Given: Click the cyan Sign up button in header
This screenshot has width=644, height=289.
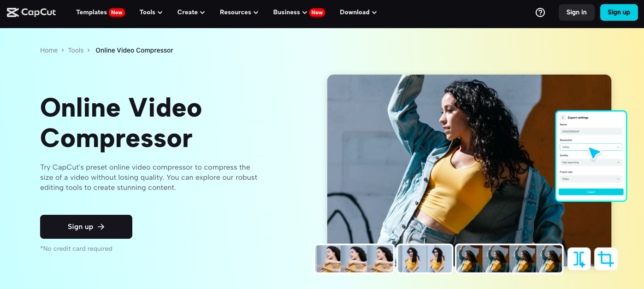Looking at the screenshot, I should pos(619,12).
